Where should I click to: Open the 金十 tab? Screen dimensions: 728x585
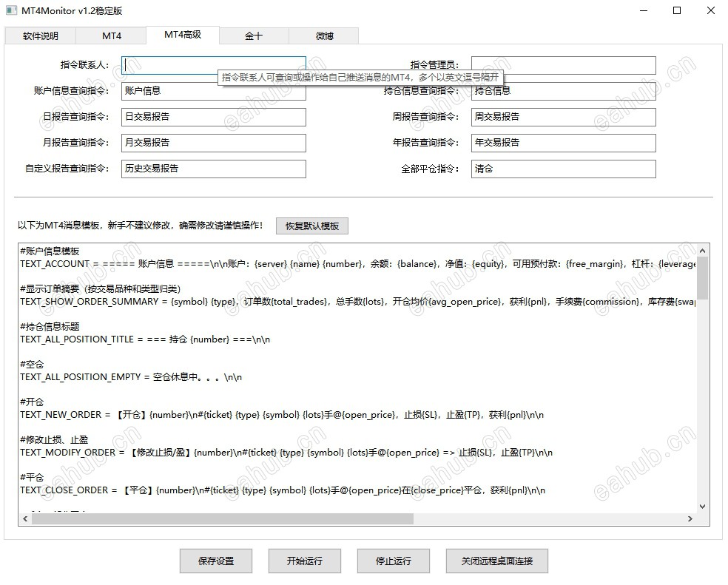(254, 36)
